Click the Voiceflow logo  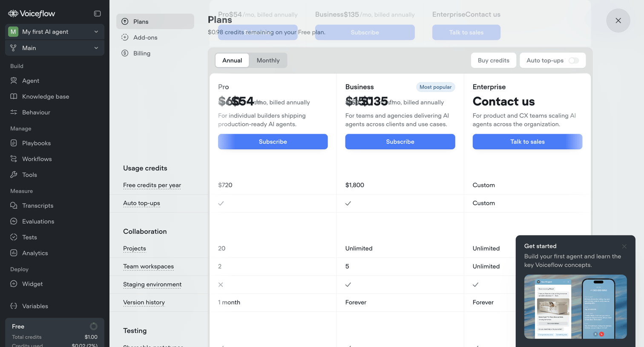click(32, 14)
